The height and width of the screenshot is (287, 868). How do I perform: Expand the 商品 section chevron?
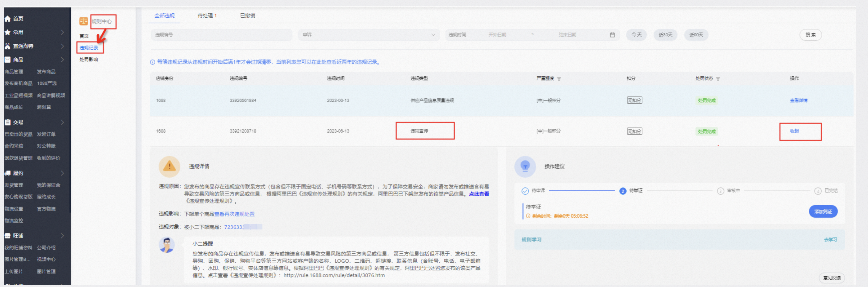tap(62, 60)
